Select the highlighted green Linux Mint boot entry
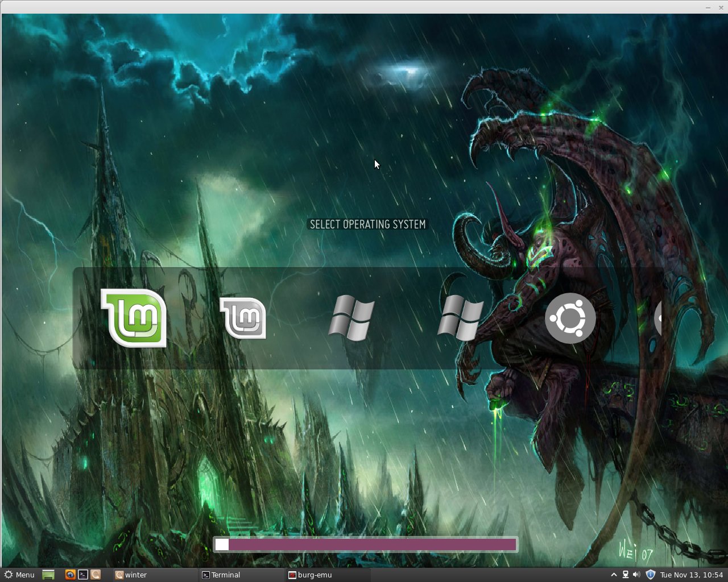 [x=134, y=318]
